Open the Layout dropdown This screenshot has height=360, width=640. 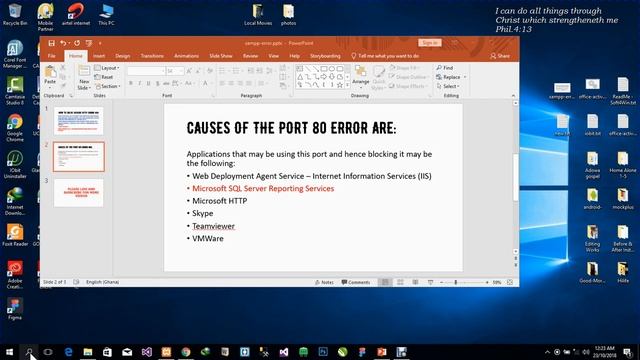(107, 68)
